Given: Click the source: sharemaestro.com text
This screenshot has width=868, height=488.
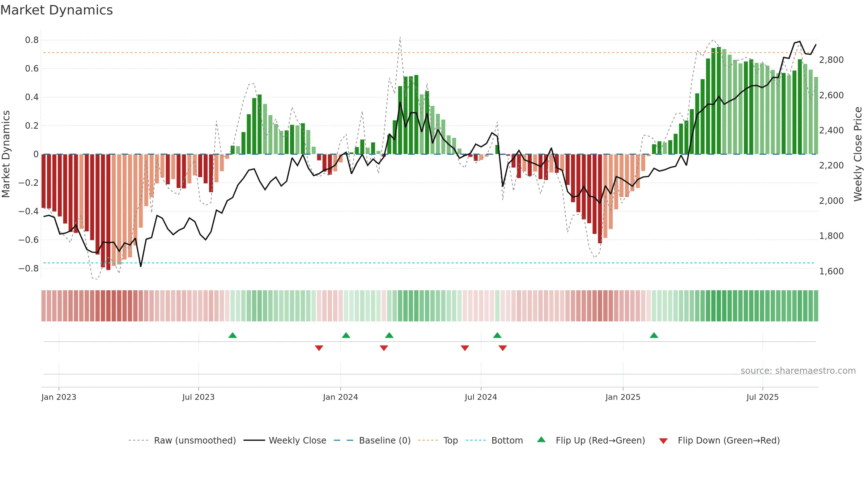Looking at the screenshot, I should [798, 371].
